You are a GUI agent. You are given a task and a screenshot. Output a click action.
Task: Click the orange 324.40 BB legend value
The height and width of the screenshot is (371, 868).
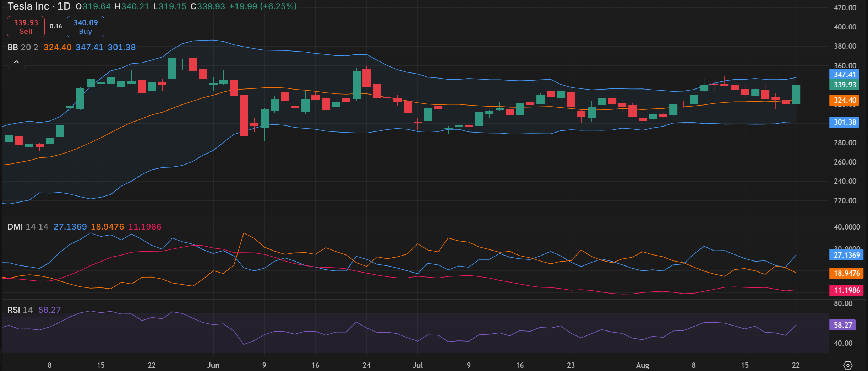tap(58, 47)
